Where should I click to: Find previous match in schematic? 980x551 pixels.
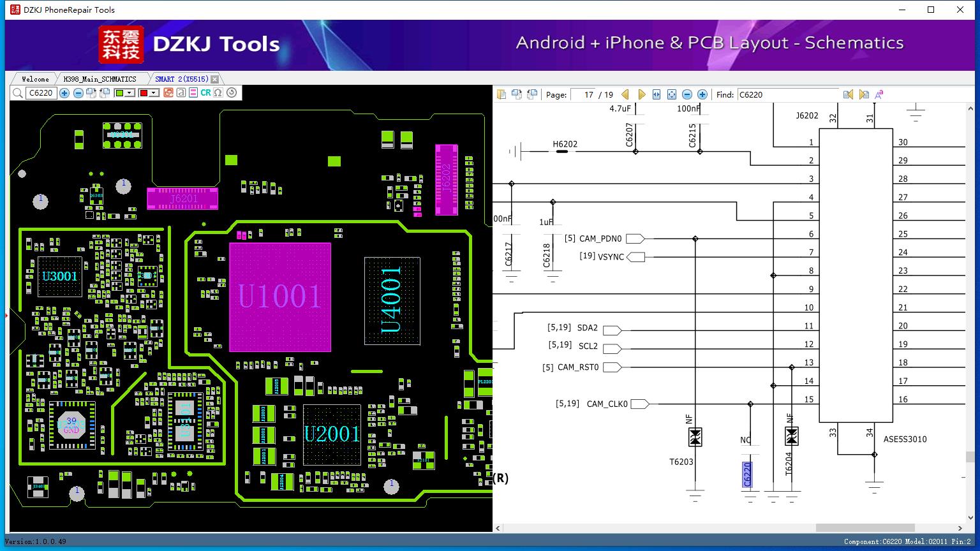tap(848, 94)
